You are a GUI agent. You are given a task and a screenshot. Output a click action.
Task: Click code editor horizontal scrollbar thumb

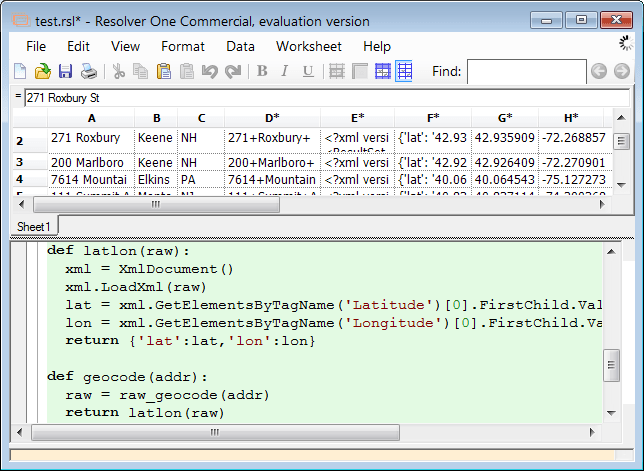tap(215, 432)
